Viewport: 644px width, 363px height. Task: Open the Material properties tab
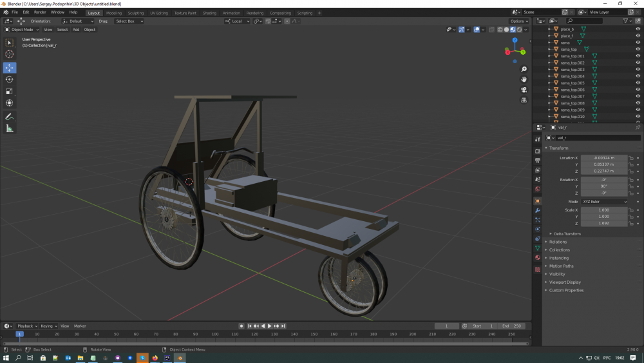[x=538, y=257]
